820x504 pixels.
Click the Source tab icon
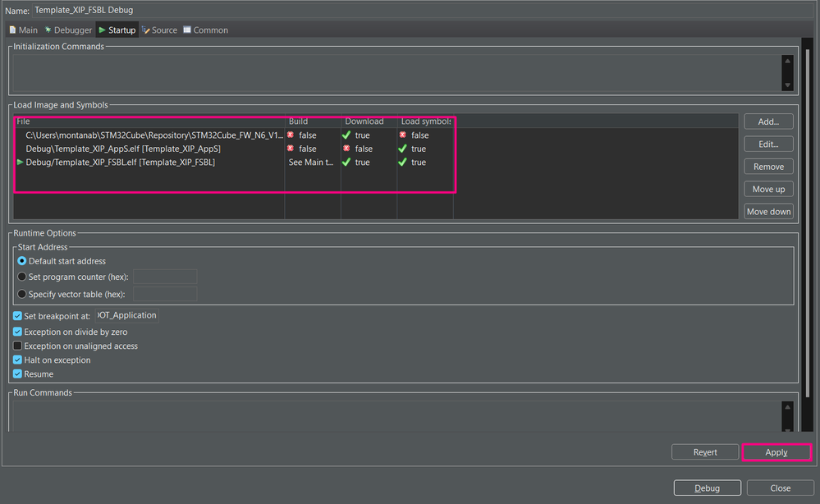(146, 30)
